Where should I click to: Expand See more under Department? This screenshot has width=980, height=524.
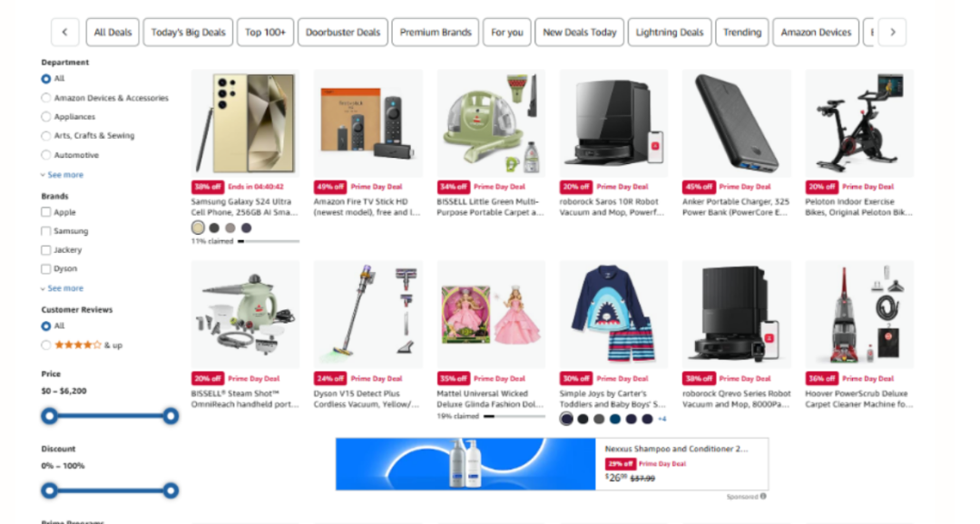[x=62, y=175]
